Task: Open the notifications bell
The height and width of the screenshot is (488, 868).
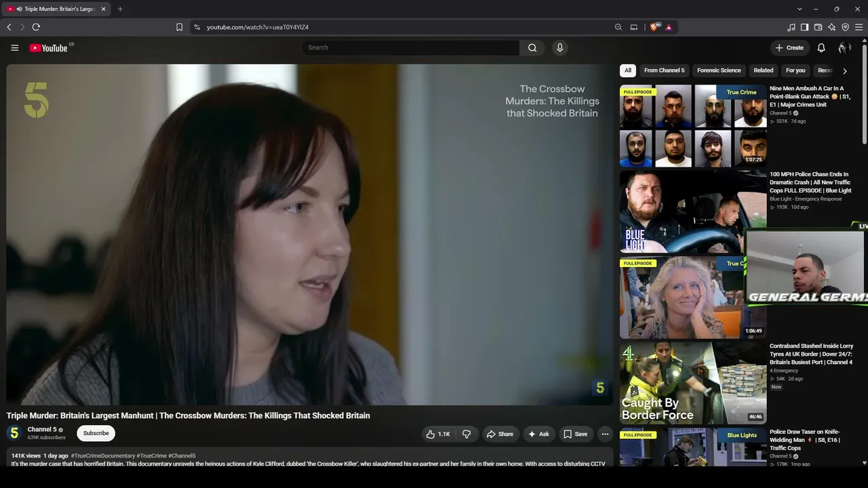Action: pyautogui.click(x=821, y=48)
